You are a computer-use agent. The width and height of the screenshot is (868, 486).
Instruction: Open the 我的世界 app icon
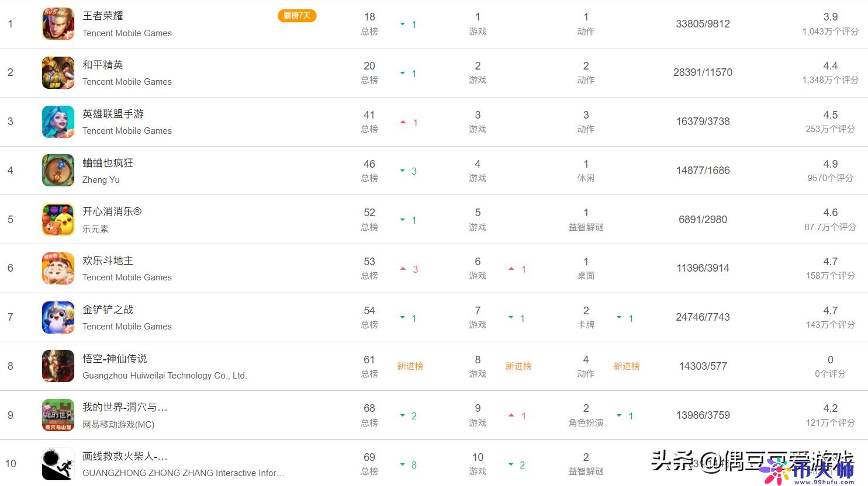(x=58, y=415)
